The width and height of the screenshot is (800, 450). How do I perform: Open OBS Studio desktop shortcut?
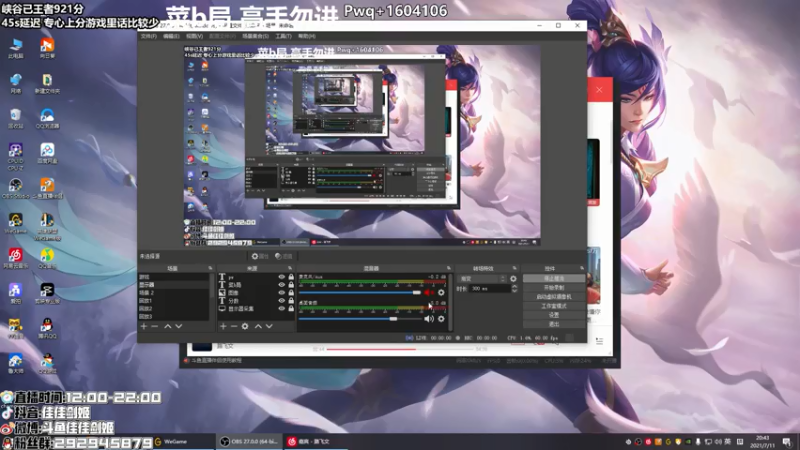tap(15, 187)
